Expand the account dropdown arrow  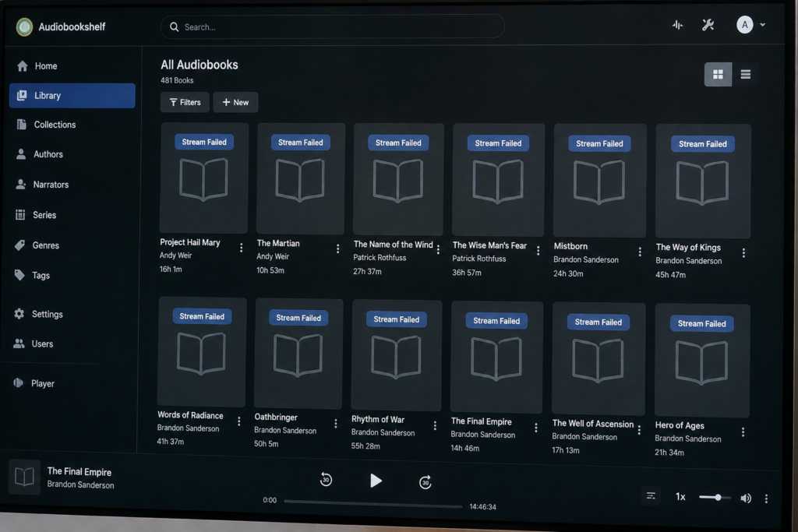[x=762, y=24]
